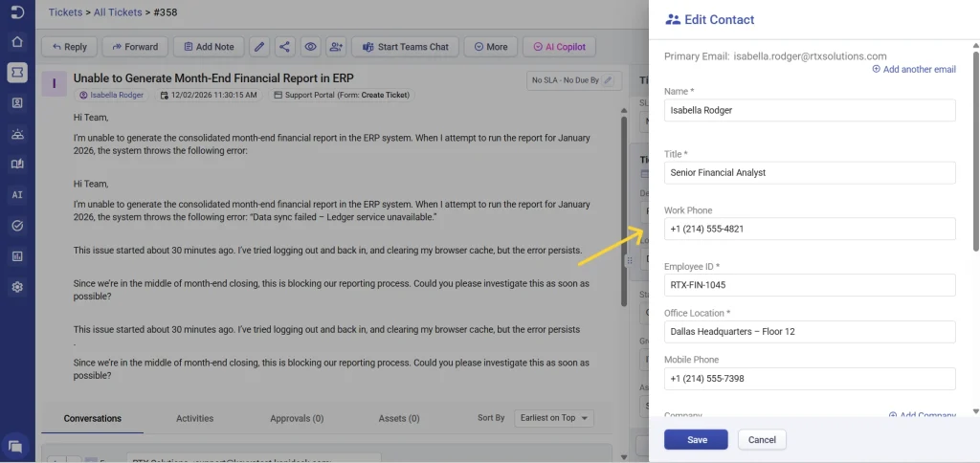Switch to the Conversations tab
Image resolution: width=980 pixels, height=463 pixels.
tap(93, 419)
